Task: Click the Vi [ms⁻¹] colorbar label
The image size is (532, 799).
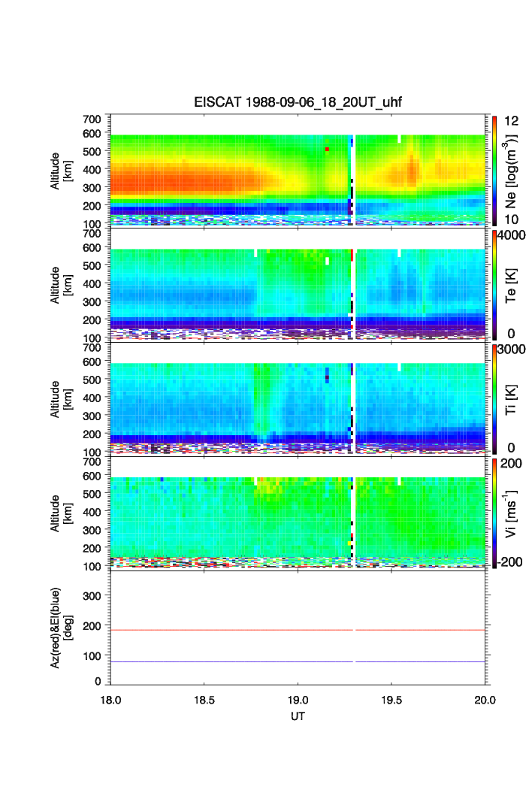Action: tap(515, 513)
